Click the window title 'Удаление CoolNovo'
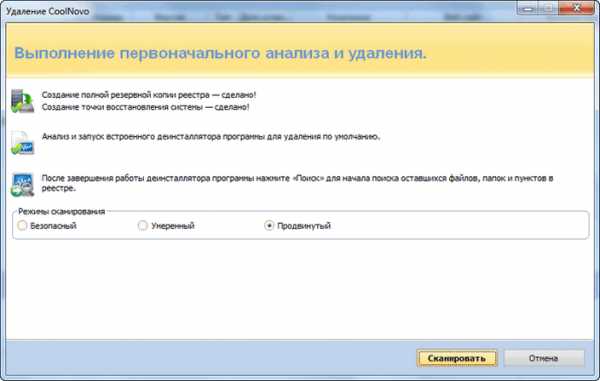 click(x=48, y=11)
